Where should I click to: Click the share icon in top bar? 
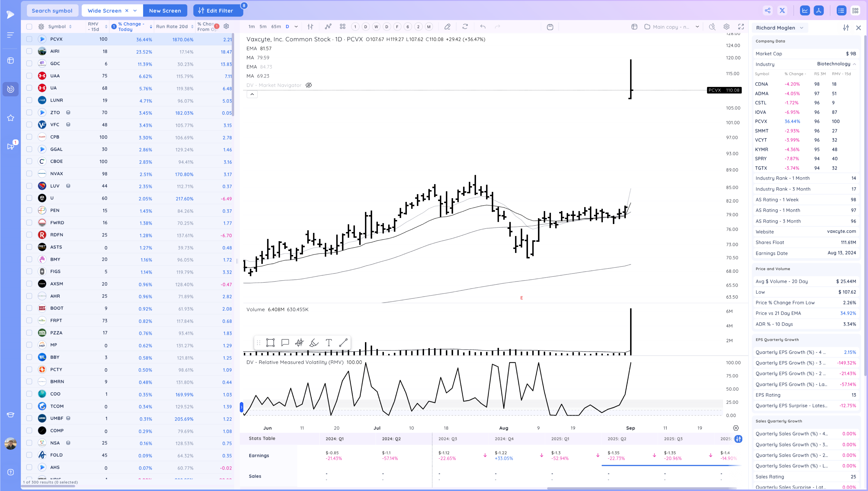click(768, 10)
